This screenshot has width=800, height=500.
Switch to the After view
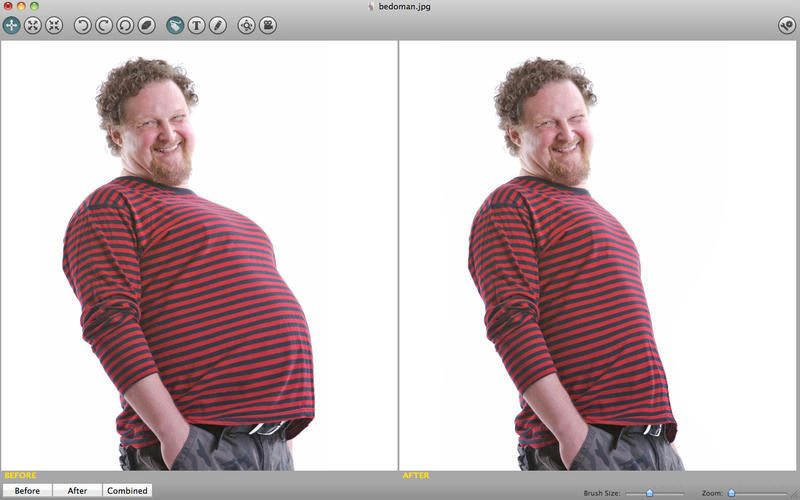[77, 490]
